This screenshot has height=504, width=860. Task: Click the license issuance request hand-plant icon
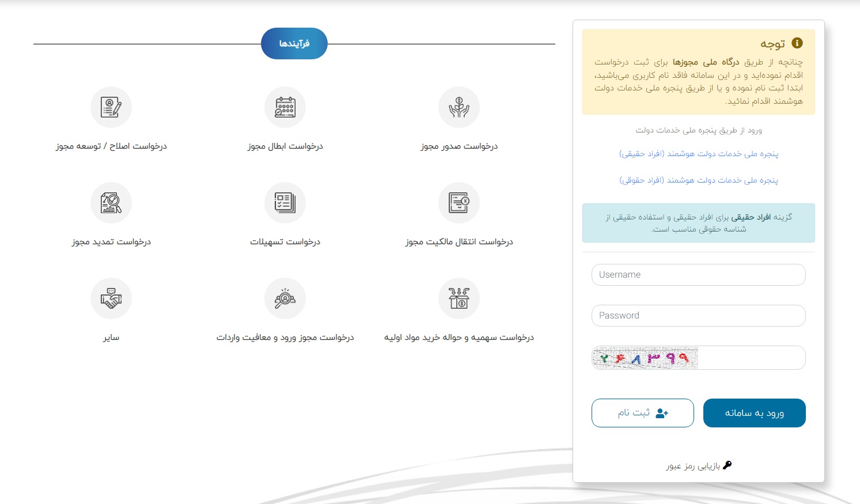coord(459,107)
